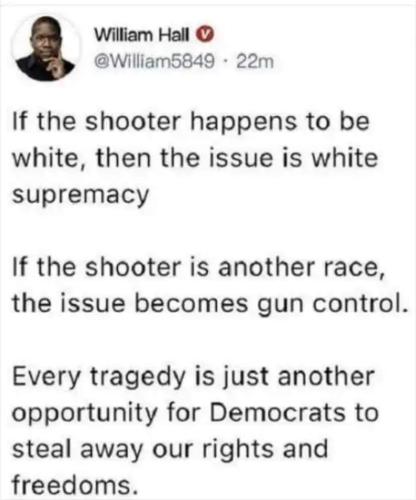
Task: Click the word "supremacy"
Action: pos(80,195)
